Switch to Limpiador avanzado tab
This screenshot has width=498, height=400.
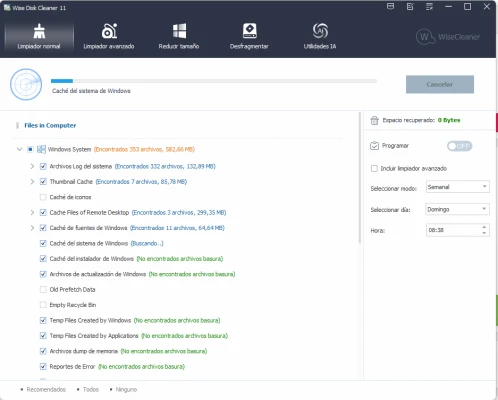[109, 36]
